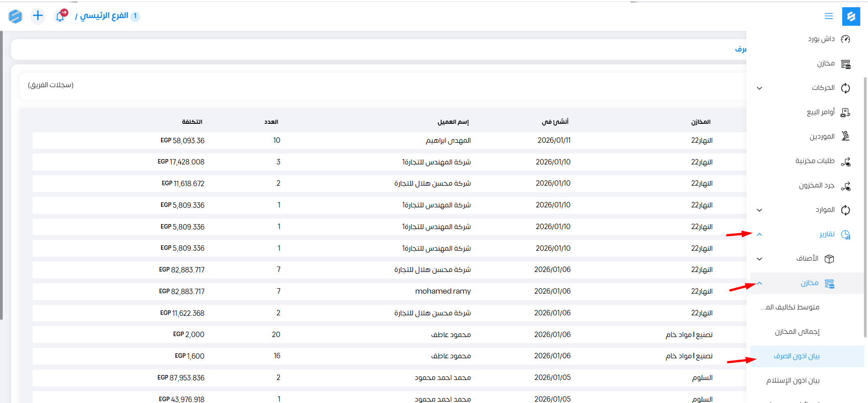Select بيان اذون الصرف menu item
Screen dimensions: 868x403
[797, 356]
